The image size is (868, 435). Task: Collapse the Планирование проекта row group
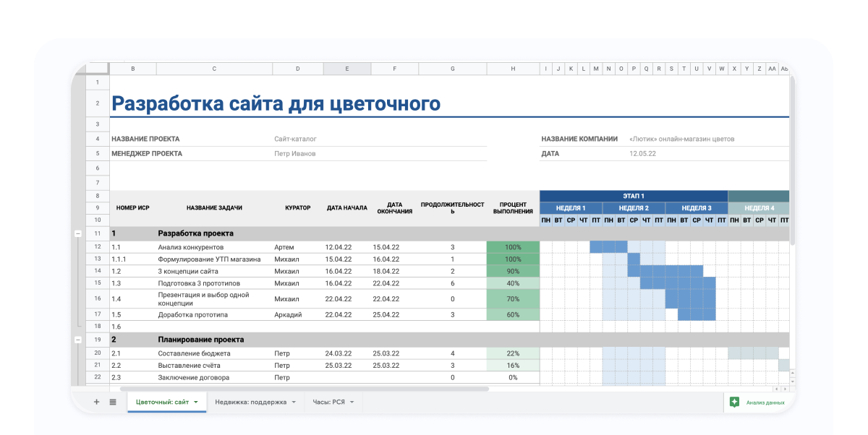click(x=78, y=340)
